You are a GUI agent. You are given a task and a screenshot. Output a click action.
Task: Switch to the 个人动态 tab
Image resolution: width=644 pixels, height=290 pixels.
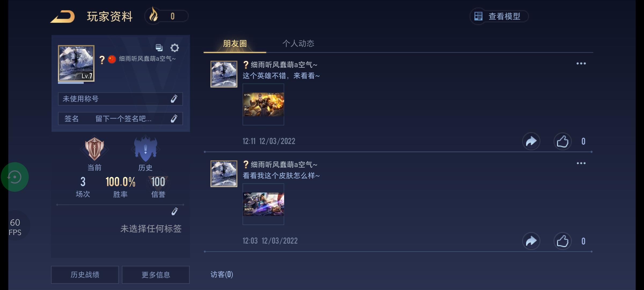click(298, 44)
